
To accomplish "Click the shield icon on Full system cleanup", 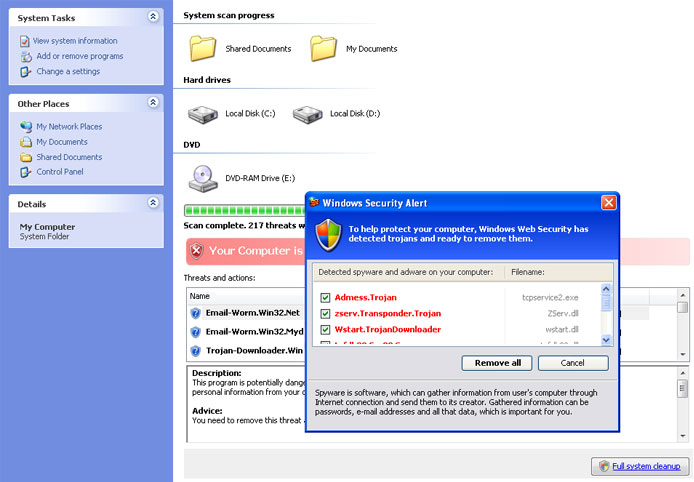I will point(604,466).
